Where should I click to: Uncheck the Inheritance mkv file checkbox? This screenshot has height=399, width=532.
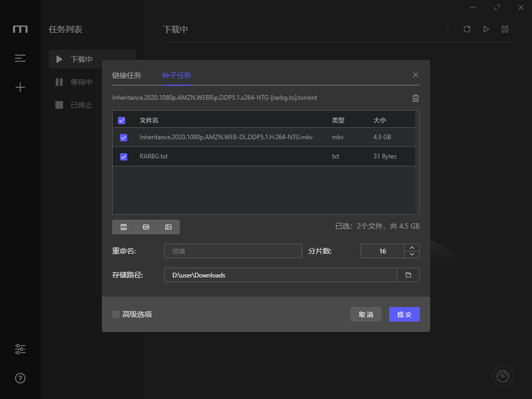(x=124, y=137)
